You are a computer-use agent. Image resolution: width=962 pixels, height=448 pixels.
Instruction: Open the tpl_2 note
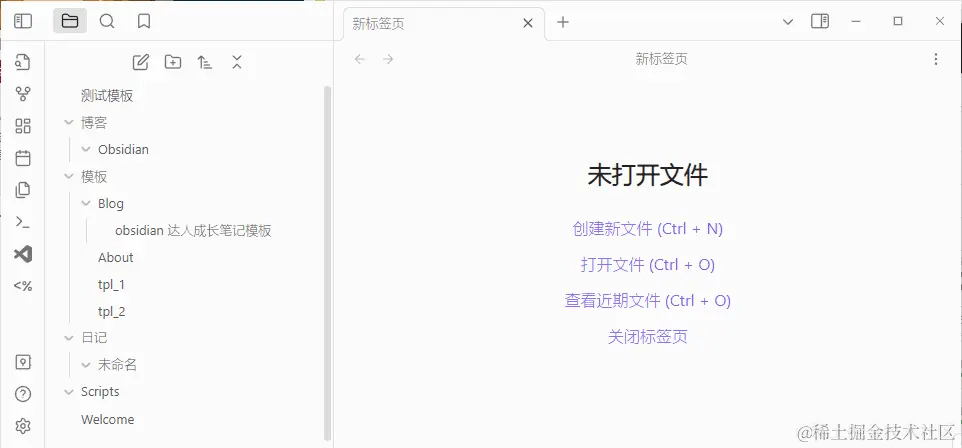112,312
